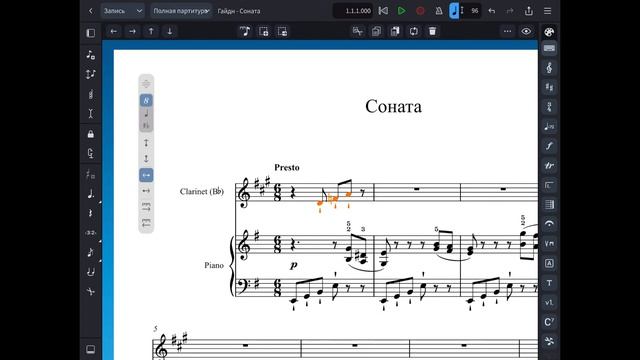This screenshot has height=360, width=640.
Task: Open the Holds and Pauses panel (fermata)
Action: (549, 224)
